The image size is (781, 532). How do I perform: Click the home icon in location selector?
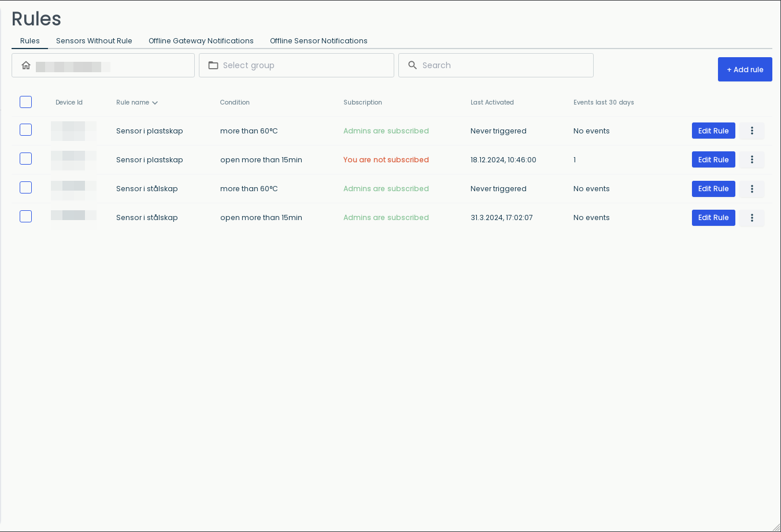(26, 65)
